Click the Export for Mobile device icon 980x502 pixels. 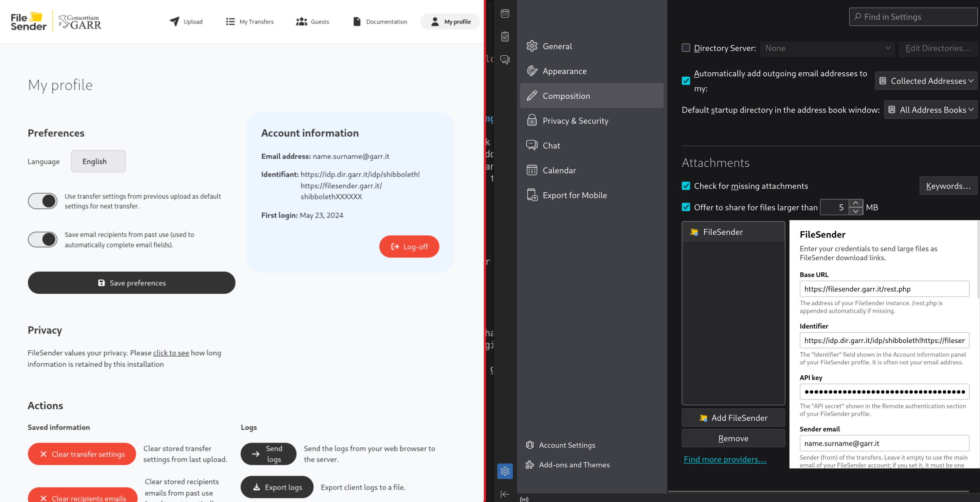coord(532,195)
